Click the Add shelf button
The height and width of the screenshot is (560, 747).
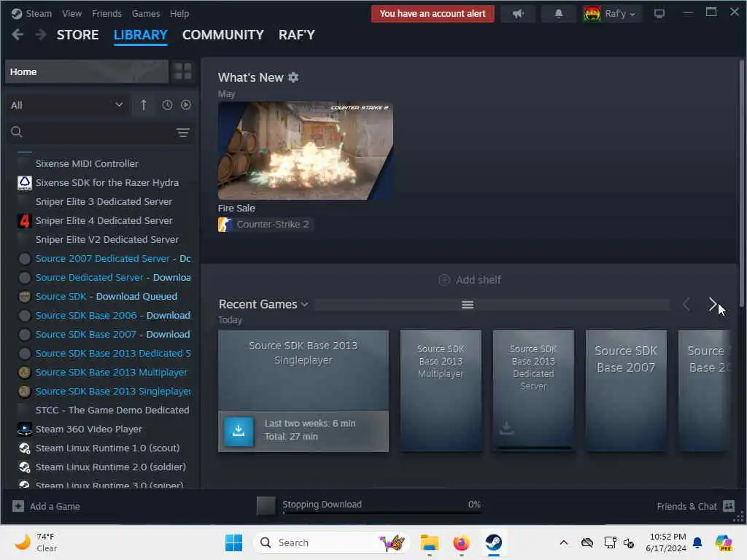pos(469,279)
